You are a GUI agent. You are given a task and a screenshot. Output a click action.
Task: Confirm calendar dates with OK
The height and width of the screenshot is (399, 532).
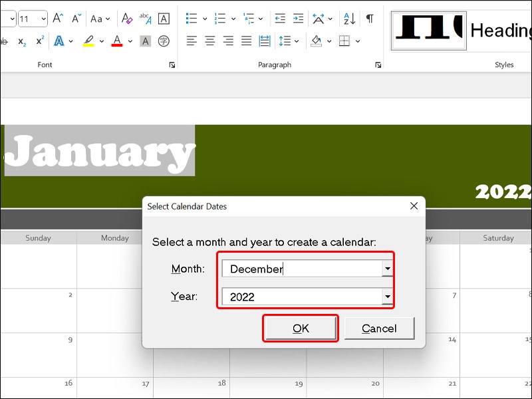301,328
